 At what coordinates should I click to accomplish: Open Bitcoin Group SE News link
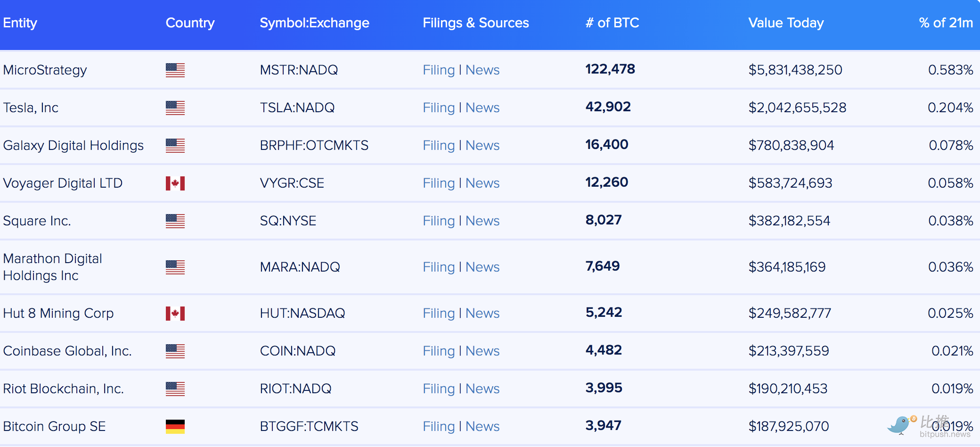[482, 426]
